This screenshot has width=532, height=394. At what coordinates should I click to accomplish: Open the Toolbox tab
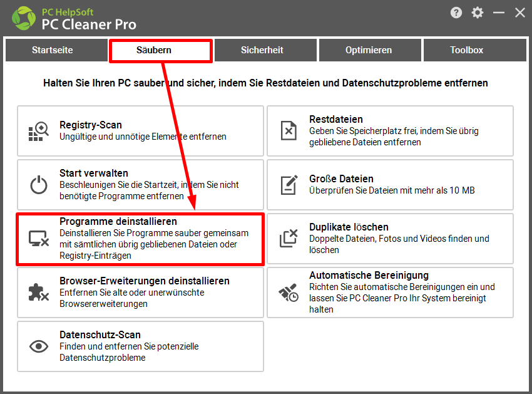[x=475, y=50]
